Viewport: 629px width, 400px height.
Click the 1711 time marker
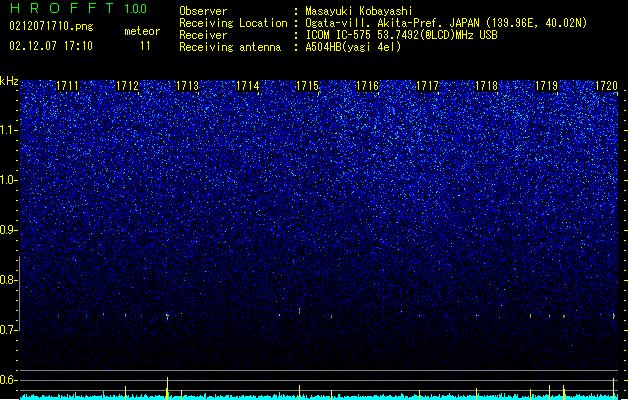(67, 86)
